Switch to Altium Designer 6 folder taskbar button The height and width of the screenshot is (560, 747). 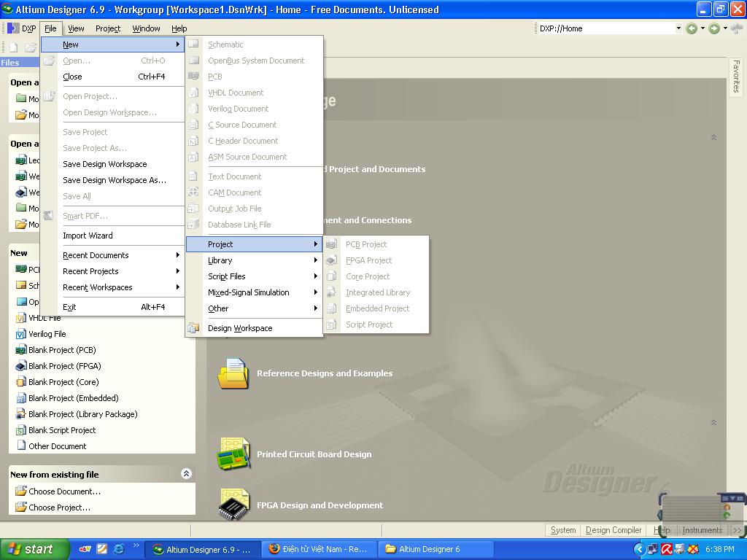(435, 549)
